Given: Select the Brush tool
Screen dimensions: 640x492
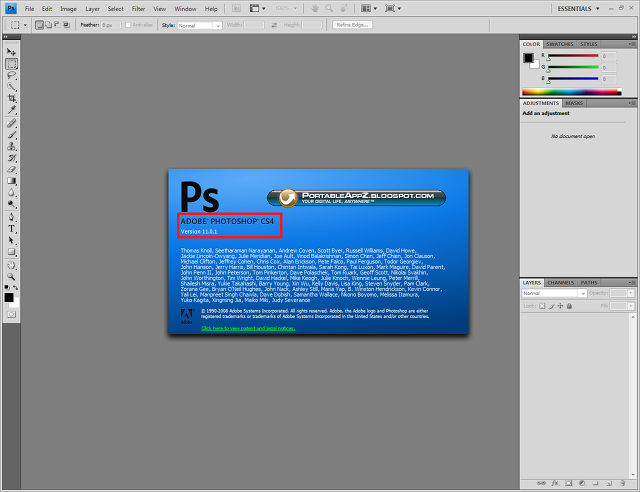Looking at the screenshot, I should (x=11, y=135).
